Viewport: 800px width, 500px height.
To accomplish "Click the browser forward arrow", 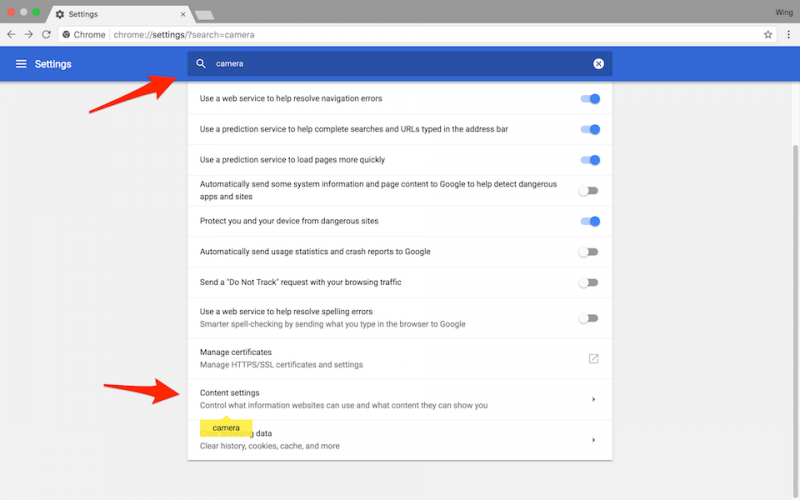I will point(29,34).
